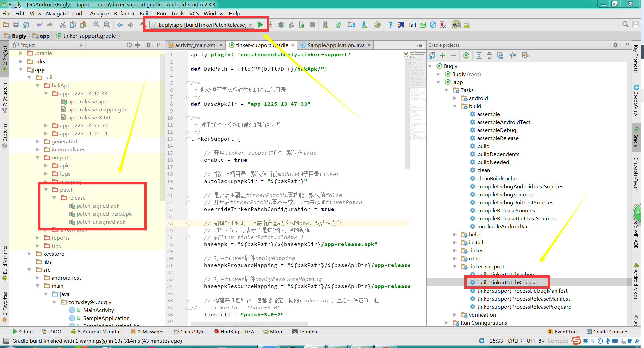Viewport: 644px width, 348px height.
Task: Click the Find magnifier icon
Action: (96, 25)
